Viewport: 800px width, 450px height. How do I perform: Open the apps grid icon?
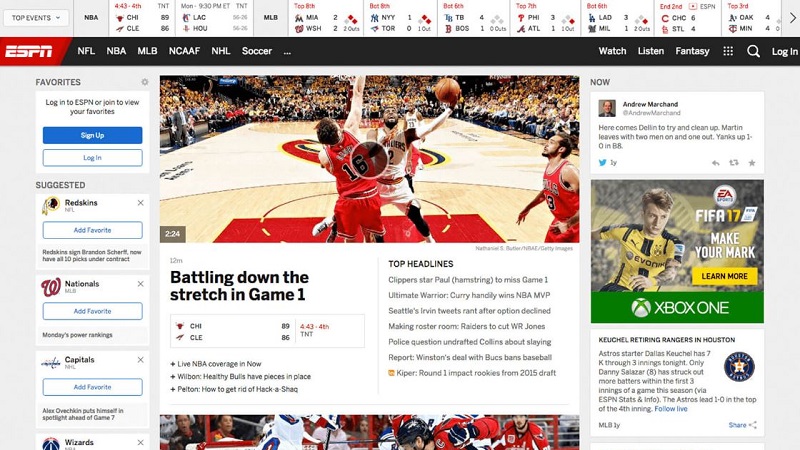tap(728, 51)
